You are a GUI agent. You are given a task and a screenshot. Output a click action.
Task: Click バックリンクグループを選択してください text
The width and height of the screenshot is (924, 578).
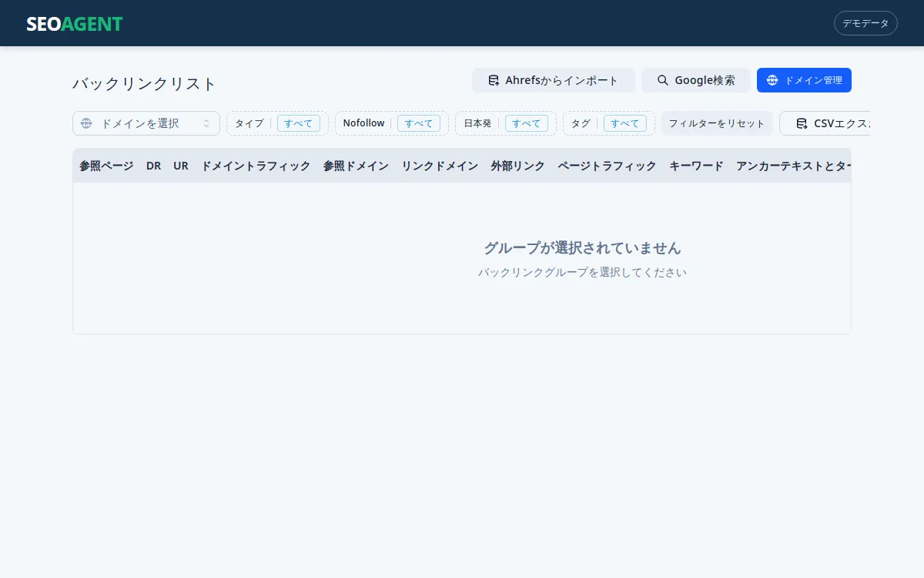pyautogui.click(x=582, y=272)
